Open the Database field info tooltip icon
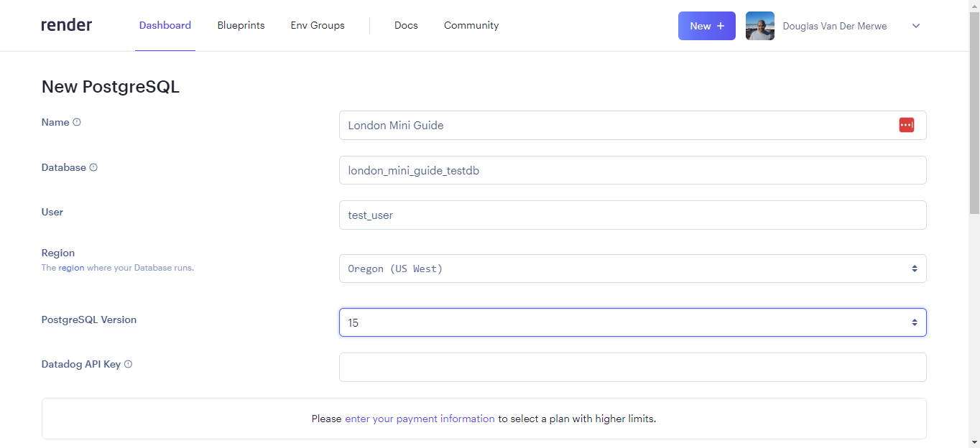The image size is (980, 448). 93,167
